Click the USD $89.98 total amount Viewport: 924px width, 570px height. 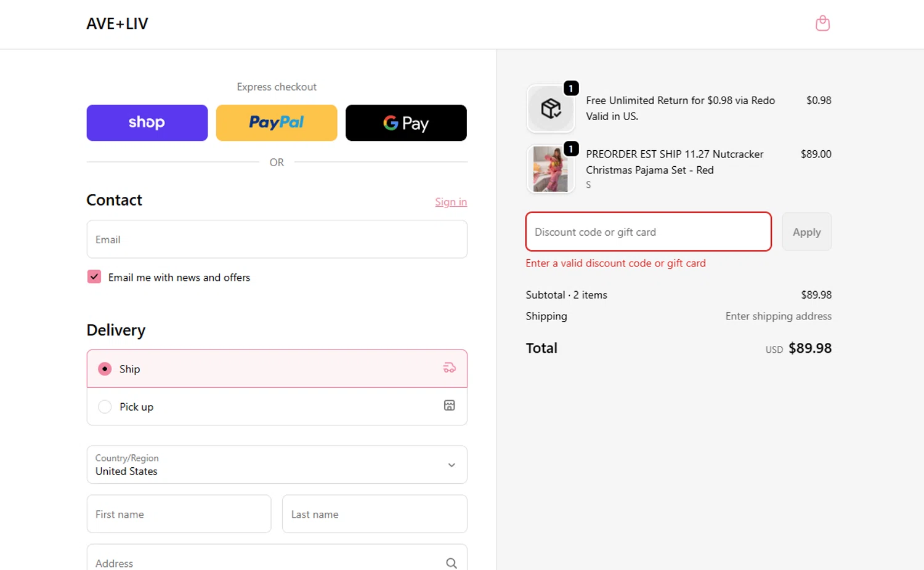(798, 348)
